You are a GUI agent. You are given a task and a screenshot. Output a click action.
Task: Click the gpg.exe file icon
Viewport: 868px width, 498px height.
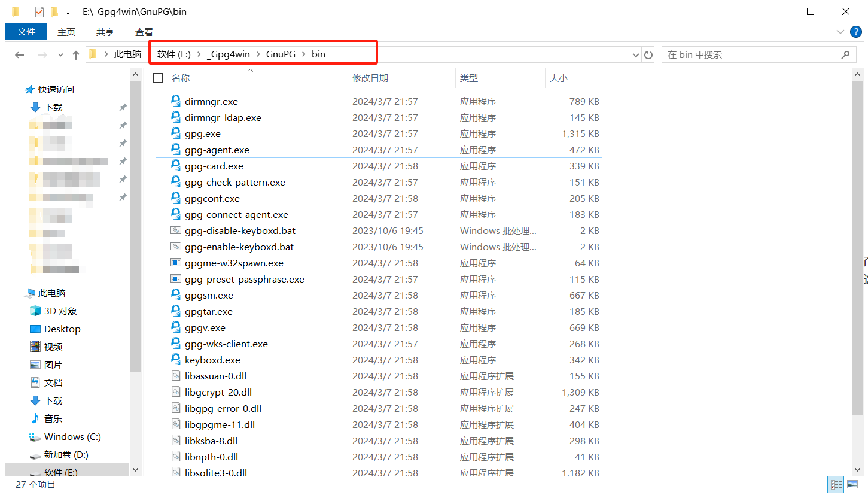pyautogui.click(x=176, y=133)
